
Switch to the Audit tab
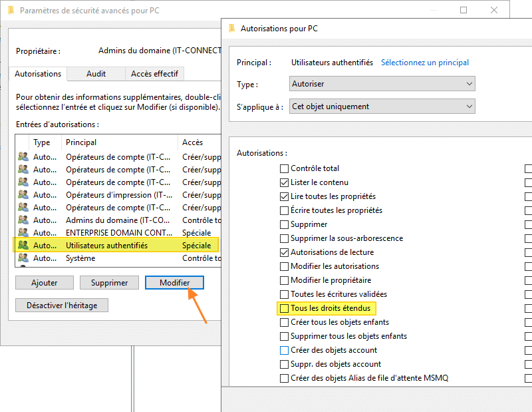click(96, 74)
